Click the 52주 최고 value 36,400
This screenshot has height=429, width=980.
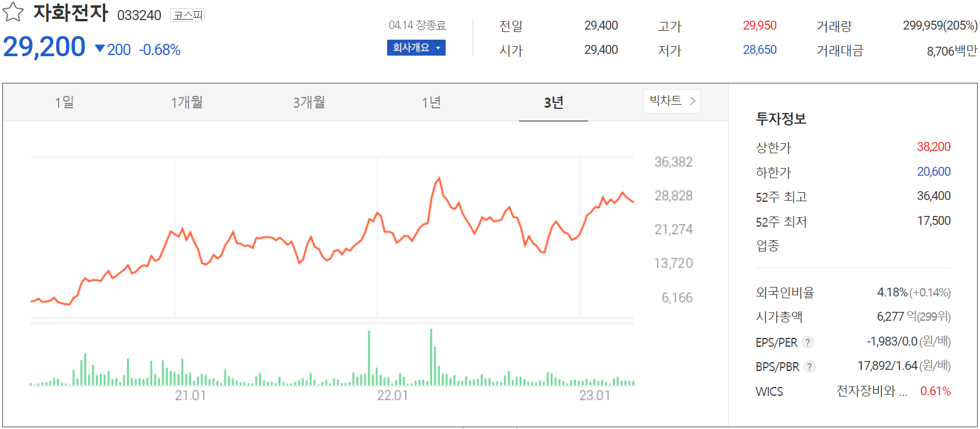pyautogui.click(x=933, y=196)
